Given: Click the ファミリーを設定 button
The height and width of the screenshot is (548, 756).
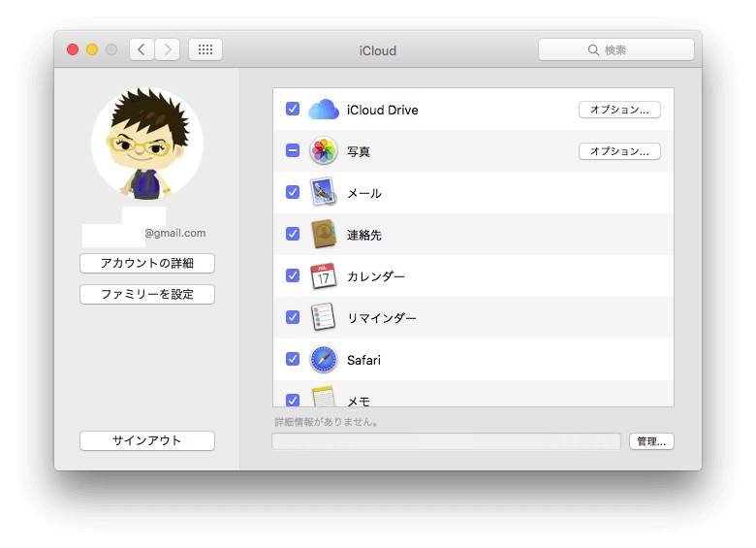Looking at the screenshot, I should [147, 294].
